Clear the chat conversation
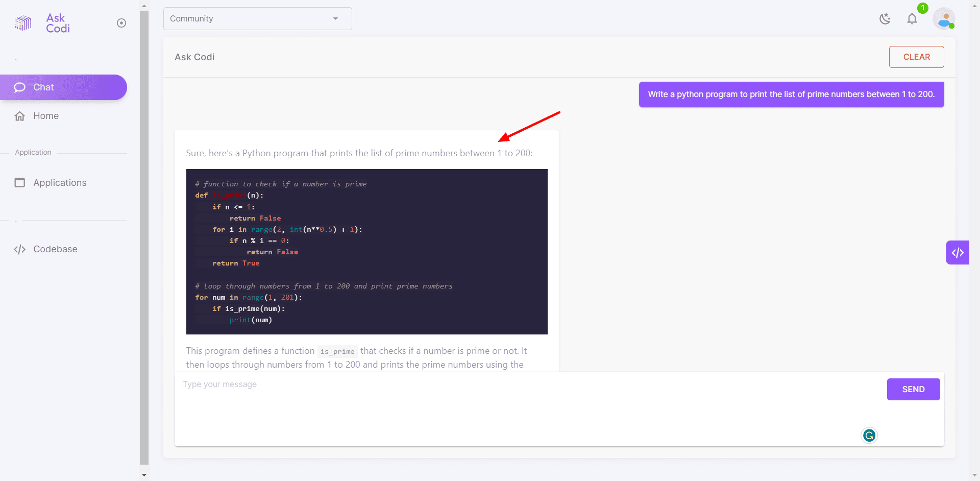Screen dimensions: 980x481 tap(916, 57)
